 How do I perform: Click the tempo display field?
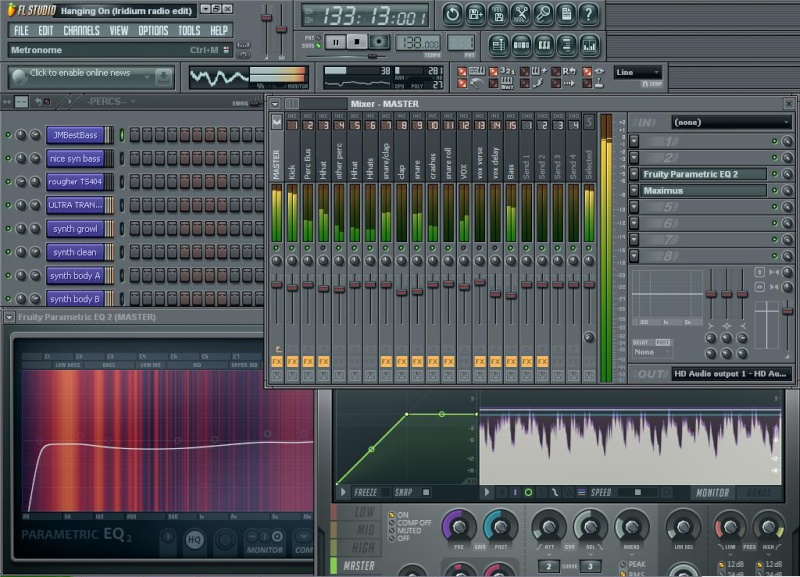(x=417, y=43)
